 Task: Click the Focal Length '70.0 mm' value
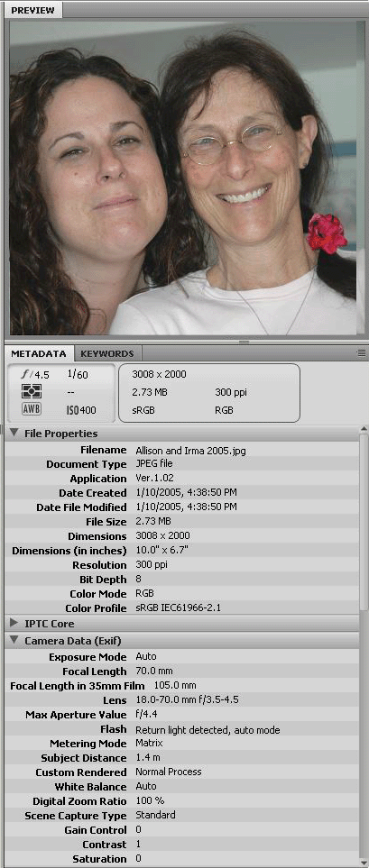pyautogui.click(x=154, y=672)
